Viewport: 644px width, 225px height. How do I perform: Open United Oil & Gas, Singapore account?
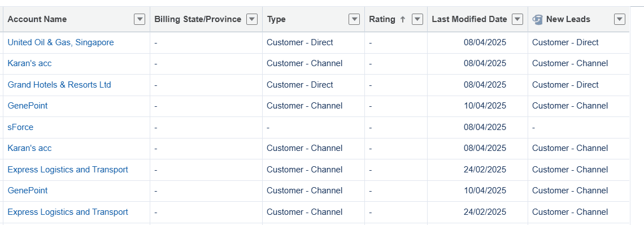pos(61,42)
